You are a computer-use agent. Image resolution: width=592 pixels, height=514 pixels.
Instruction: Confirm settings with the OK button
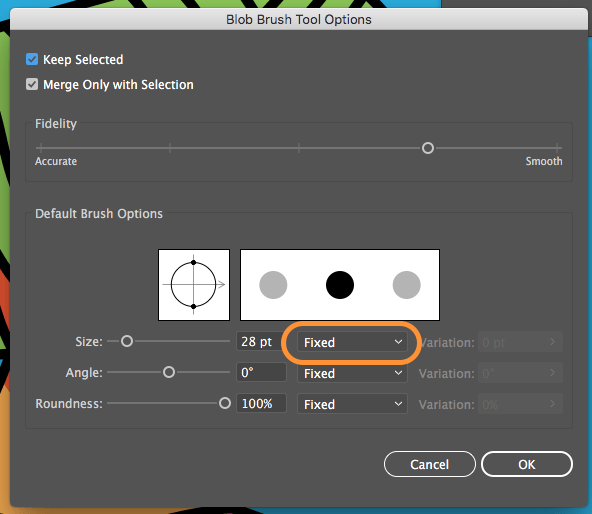coord(527,464)
